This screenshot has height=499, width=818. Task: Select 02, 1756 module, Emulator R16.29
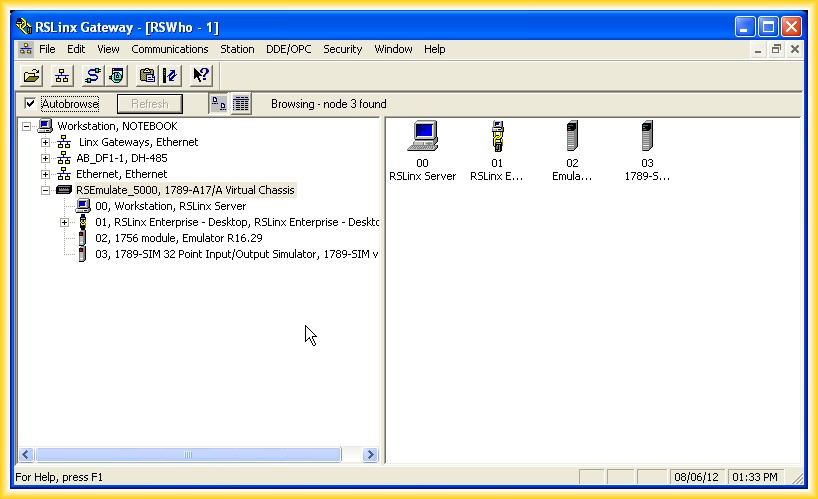click(x=178, y=238)
